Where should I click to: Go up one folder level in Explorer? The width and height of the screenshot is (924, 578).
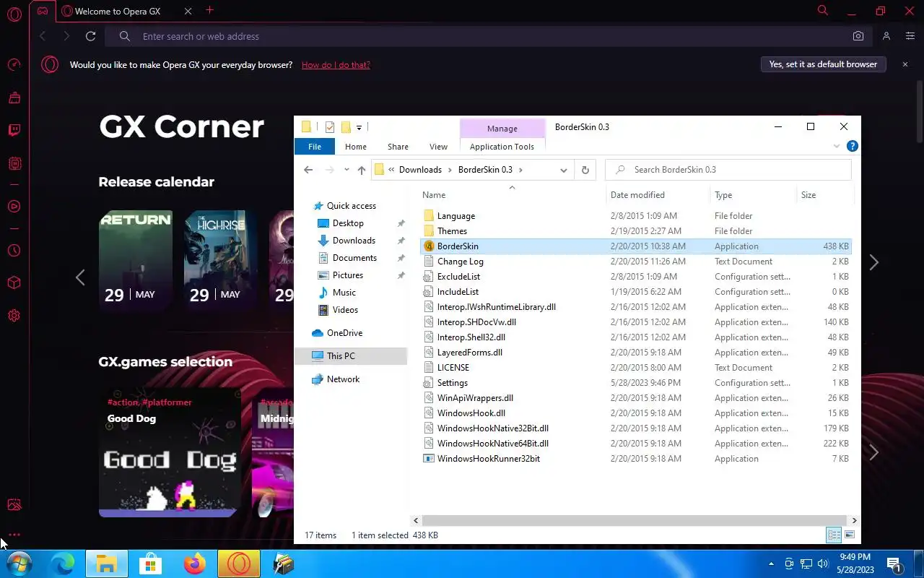tap(362, 170)
